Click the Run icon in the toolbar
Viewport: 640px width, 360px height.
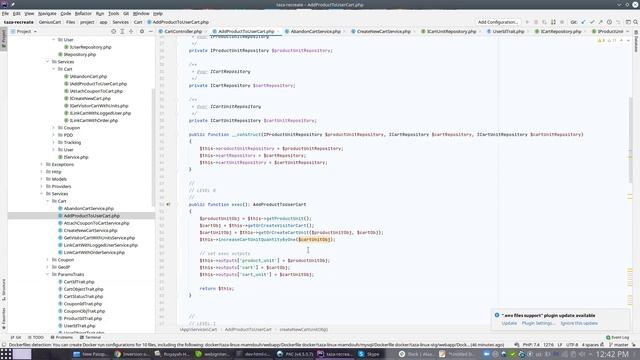[527, 22]
